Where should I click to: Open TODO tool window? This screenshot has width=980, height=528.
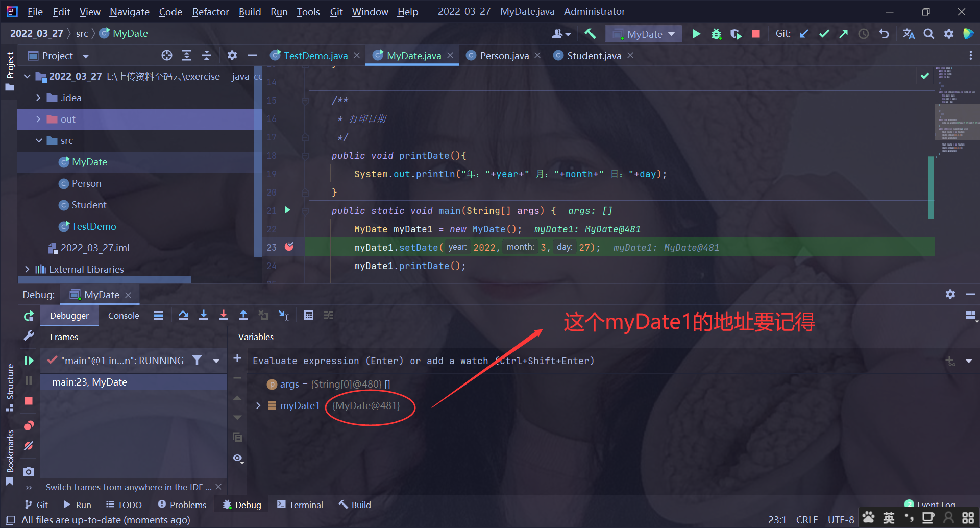click(x=124, y=505)
